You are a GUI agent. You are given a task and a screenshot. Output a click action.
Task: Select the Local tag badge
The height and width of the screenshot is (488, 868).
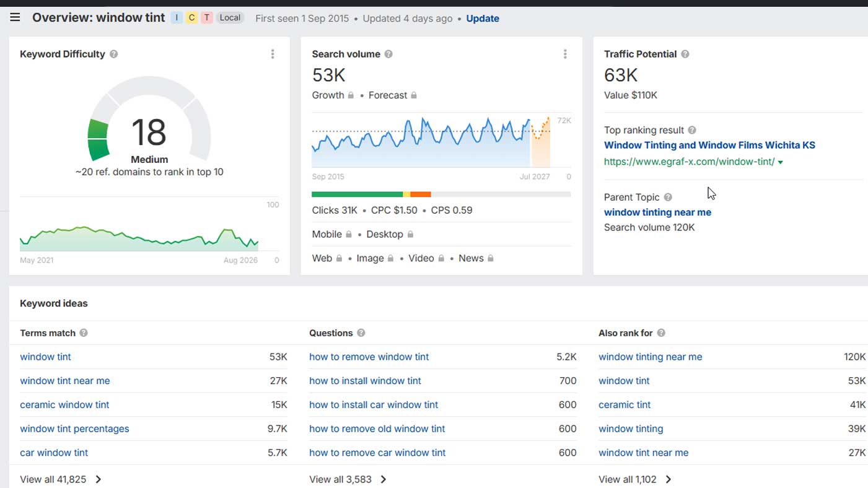point(230,17)
